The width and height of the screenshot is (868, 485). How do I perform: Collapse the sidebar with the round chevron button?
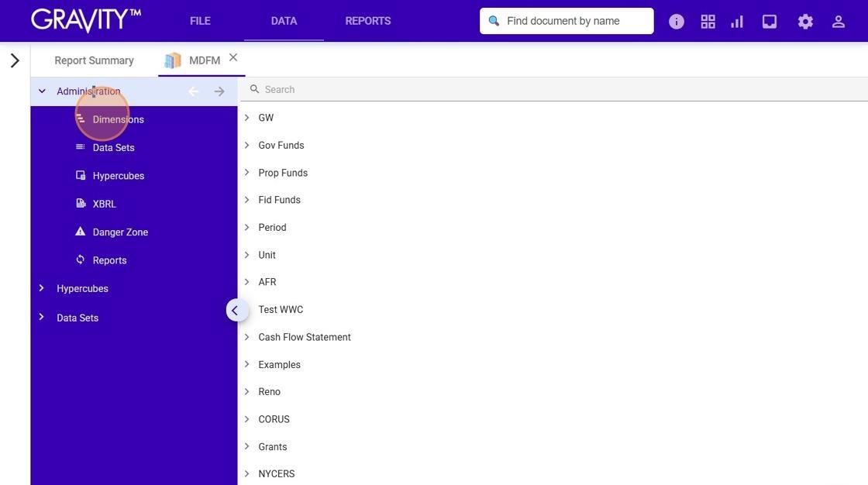click(x=236, y=311)
